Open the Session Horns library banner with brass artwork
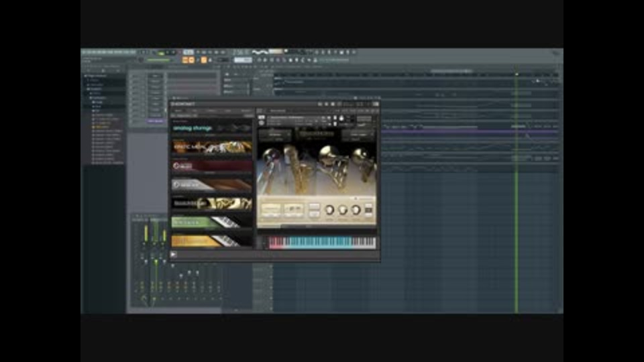The width and height of the screenshot is (644, 362). coord(212,204)
